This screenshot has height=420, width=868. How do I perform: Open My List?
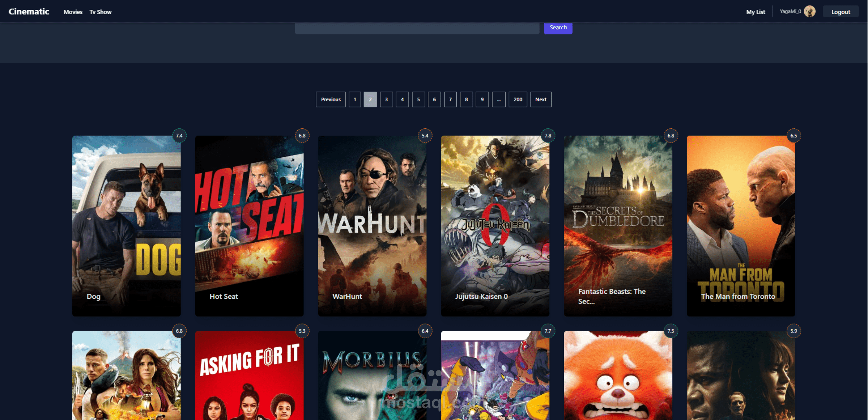756,12
